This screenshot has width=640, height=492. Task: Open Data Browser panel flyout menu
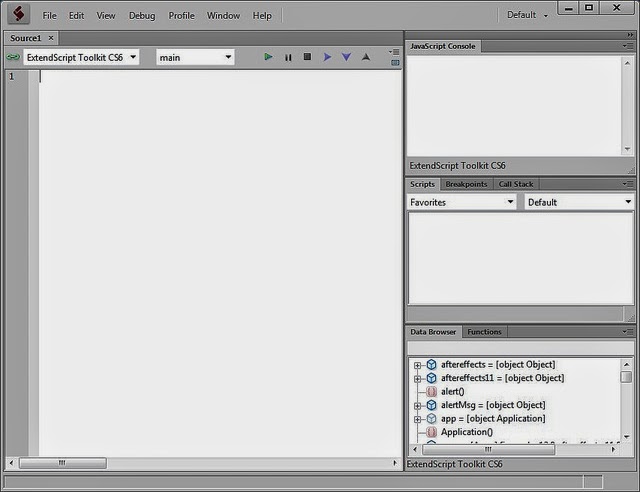[628, 332]
